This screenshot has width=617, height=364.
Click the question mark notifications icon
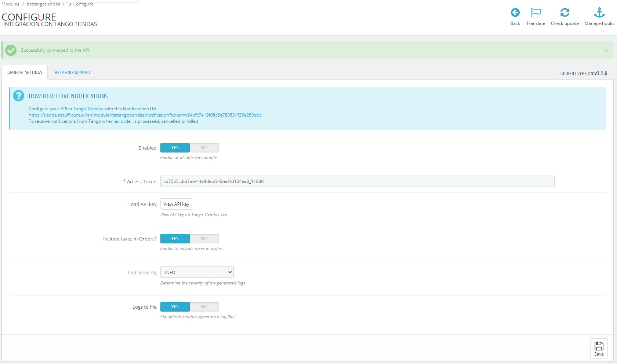18,96
